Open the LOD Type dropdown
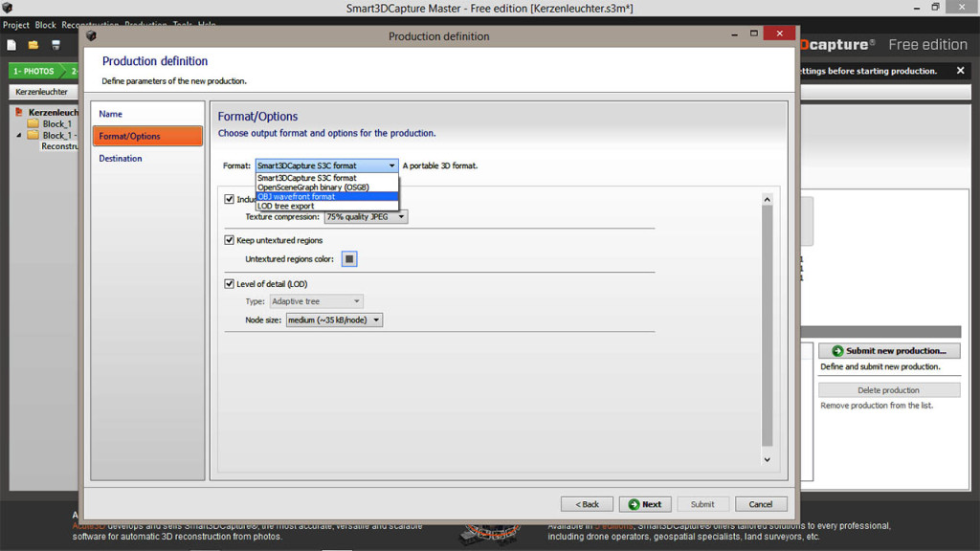 click(316, 301)
